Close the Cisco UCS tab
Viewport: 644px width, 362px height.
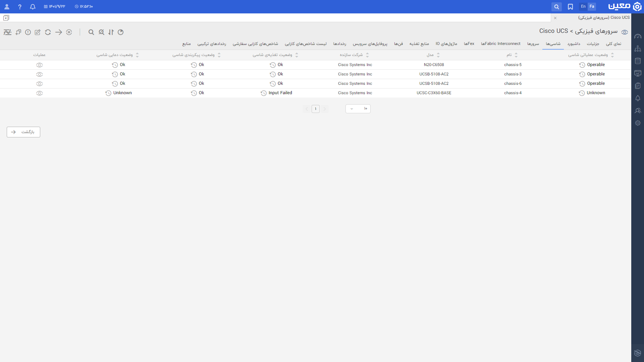point(555,18)
